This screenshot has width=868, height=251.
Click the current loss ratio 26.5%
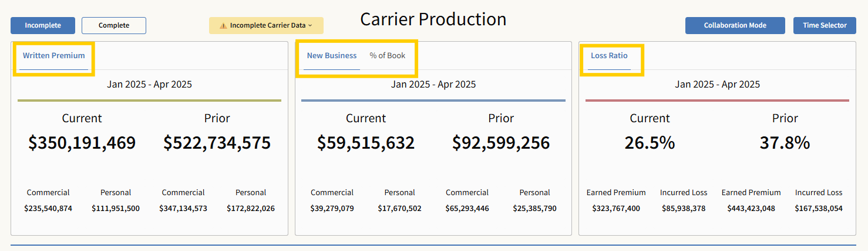coord(650,143)
